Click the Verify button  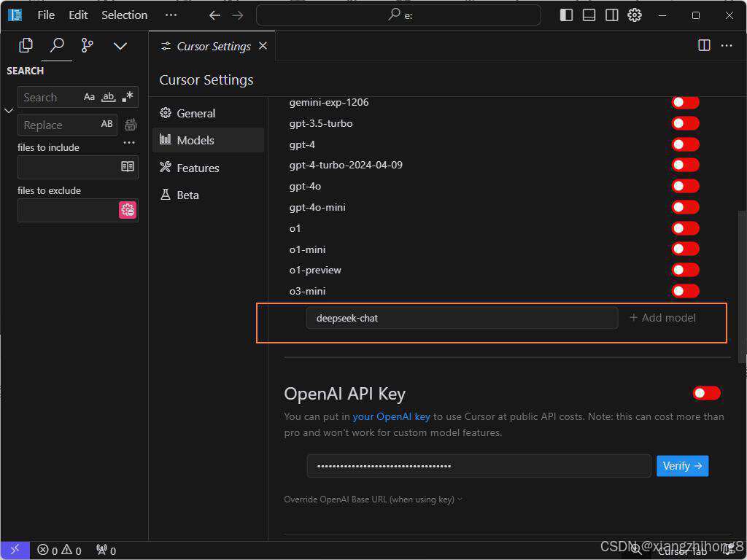coord(682,466)
